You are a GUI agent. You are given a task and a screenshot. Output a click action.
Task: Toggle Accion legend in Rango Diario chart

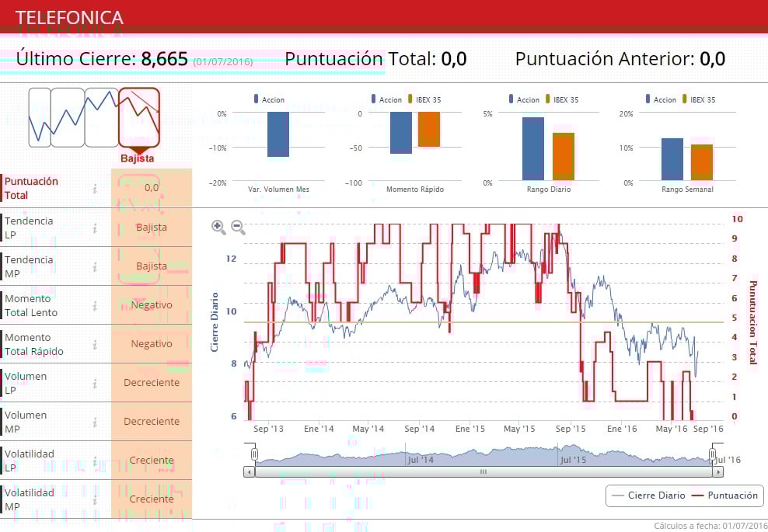coord(524,99)
